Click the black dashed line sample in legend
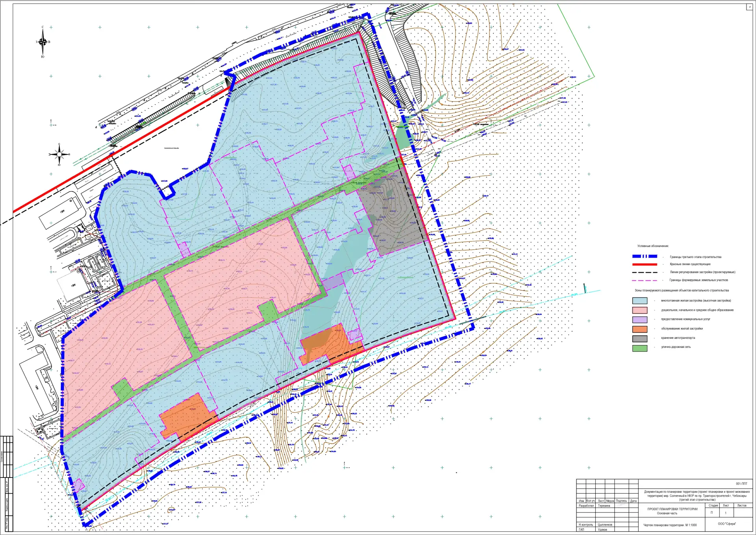The image size is (756, 535). (645, 272)
